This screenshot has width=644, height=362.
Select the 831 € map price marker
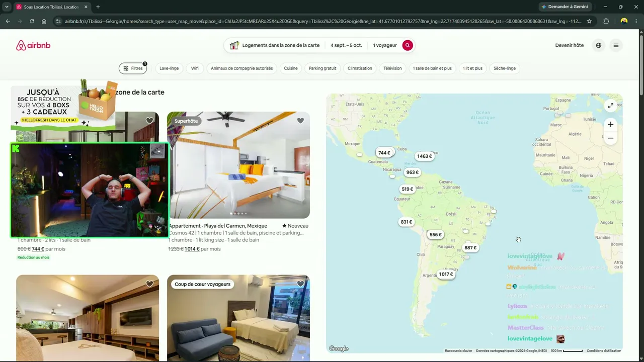(407, 222)
